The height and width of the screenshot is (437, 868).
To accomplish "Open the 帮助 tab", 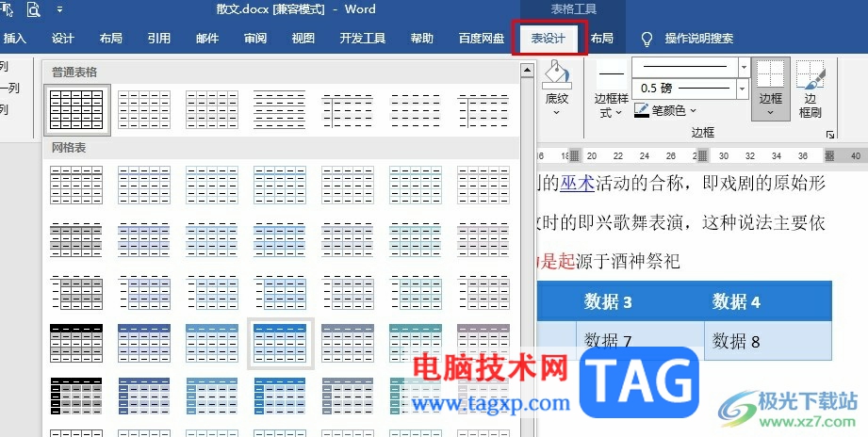I will (422, 39).
